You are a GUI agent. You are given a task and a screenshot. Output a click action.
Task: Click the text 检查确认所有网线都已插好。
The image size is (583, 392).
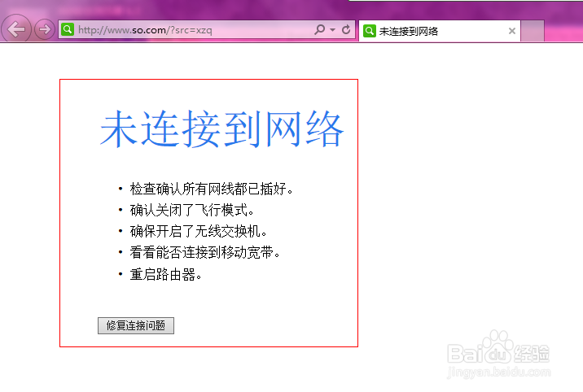tap(212, 189)
